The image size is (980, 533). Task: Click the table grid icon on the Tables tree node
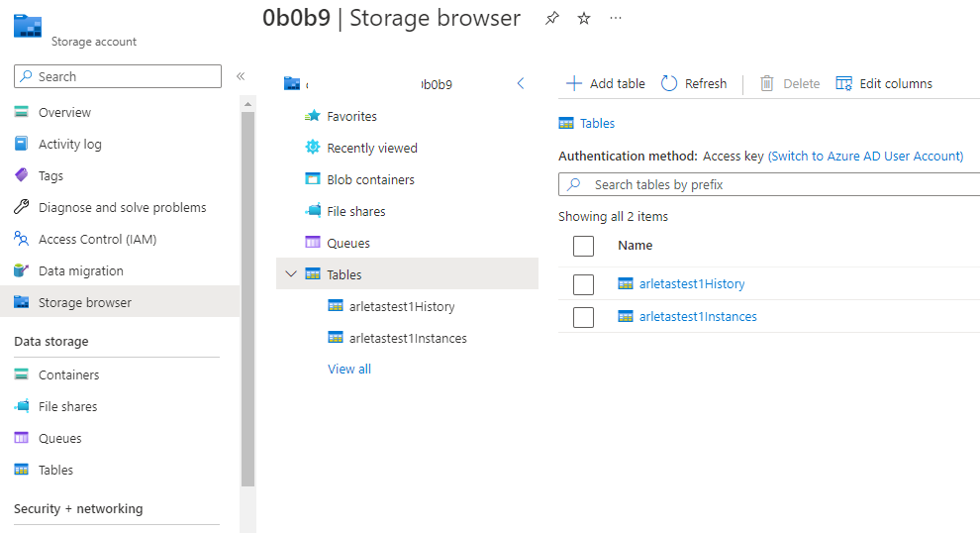click(x=313, y=274)
